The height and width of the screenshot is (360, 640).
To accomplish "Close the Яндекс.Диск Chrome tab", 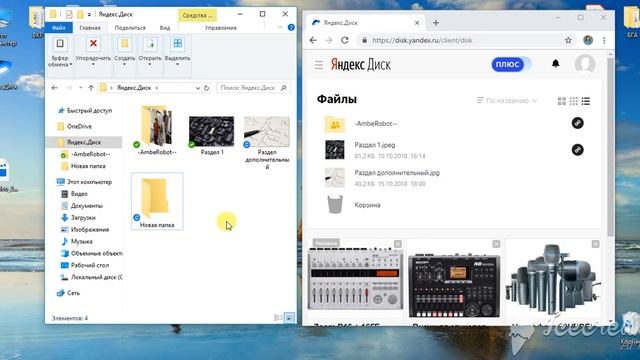I will pos(417,23).
